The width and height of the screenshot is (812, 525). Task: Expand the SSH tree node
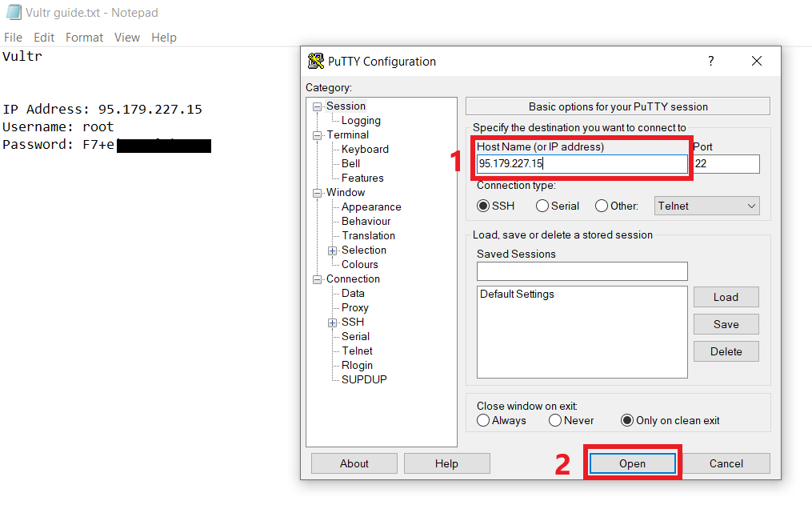[x=333, y=323]
